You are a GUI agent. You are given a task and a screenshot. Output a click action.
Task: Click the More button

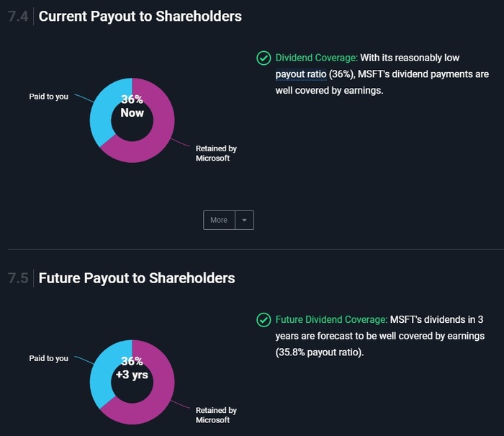click(x=219, y=220)
